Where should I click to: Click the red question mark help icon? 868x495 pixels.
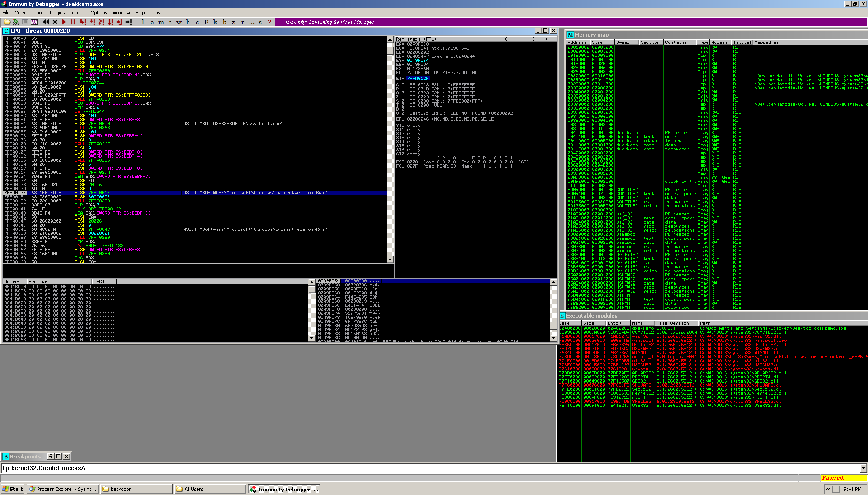click(269, 22)
